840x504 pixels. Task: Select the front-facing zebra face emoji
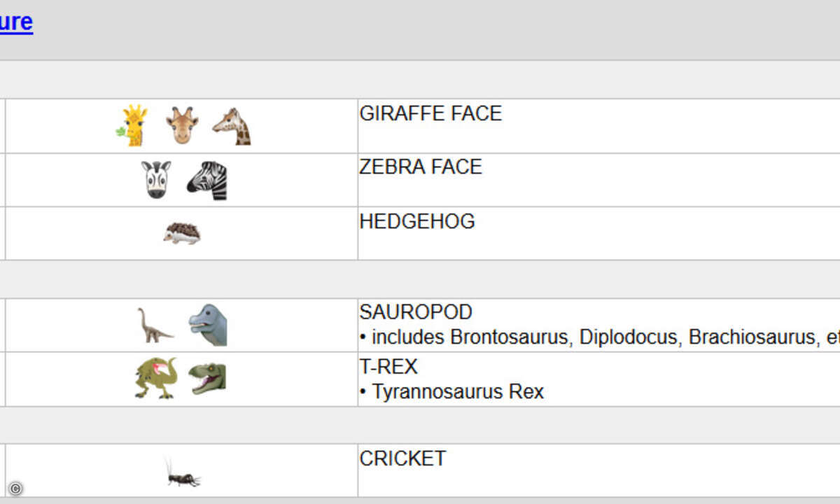coord(156,180)
